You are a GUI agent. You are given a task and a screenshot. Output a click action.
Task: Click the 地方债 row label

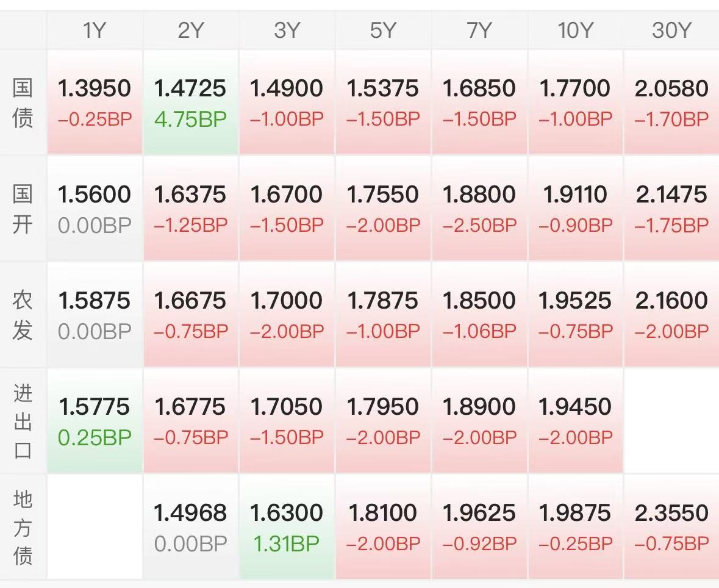click(x=23, y=527)
